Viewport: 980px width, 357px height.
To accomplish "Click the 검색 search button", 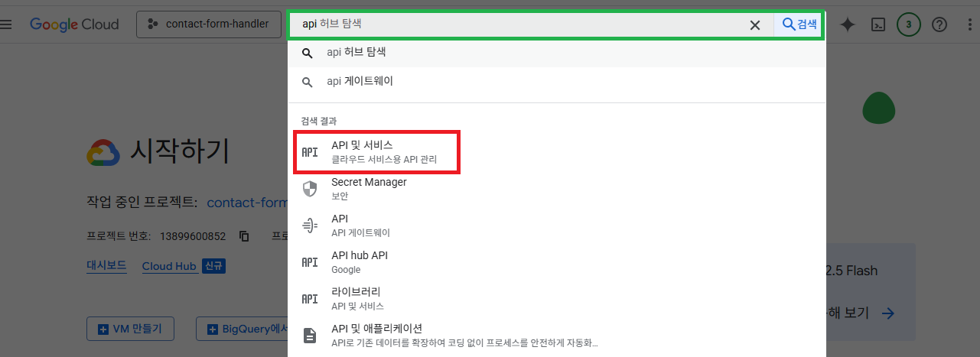I will point(799,24).
